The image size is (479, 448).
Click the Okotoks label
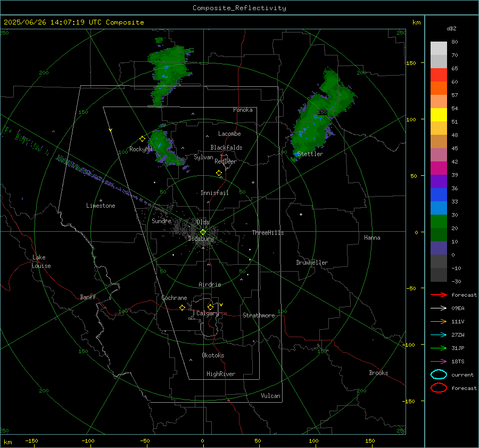[x=213, y=355]
